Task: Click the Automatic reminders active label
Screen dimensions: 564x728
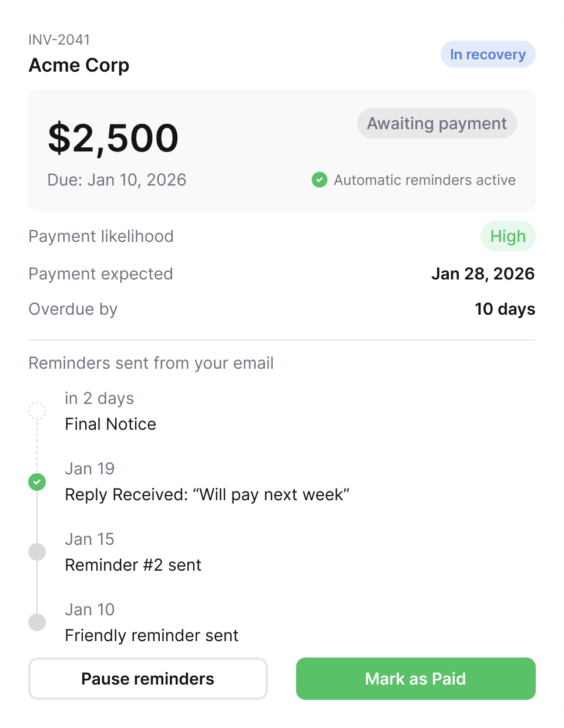Action: tap(425, 180)
